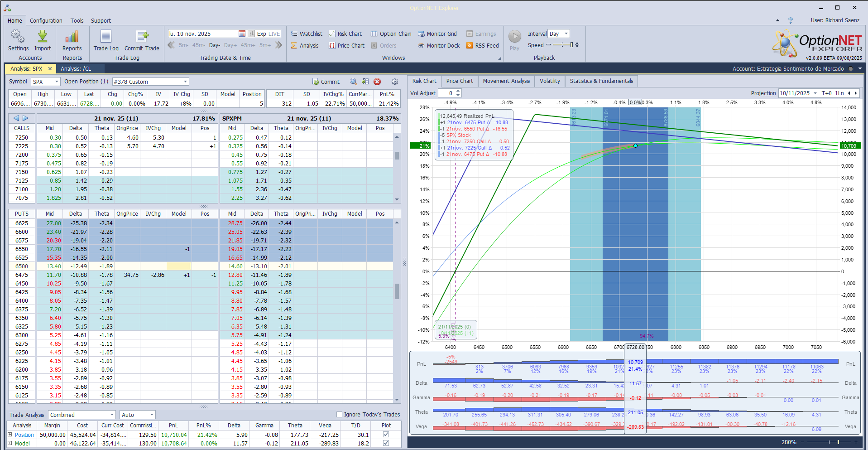Open the Support ribbon tab
This screenshot has height=450, width=868.
click(x=101, y=20)
